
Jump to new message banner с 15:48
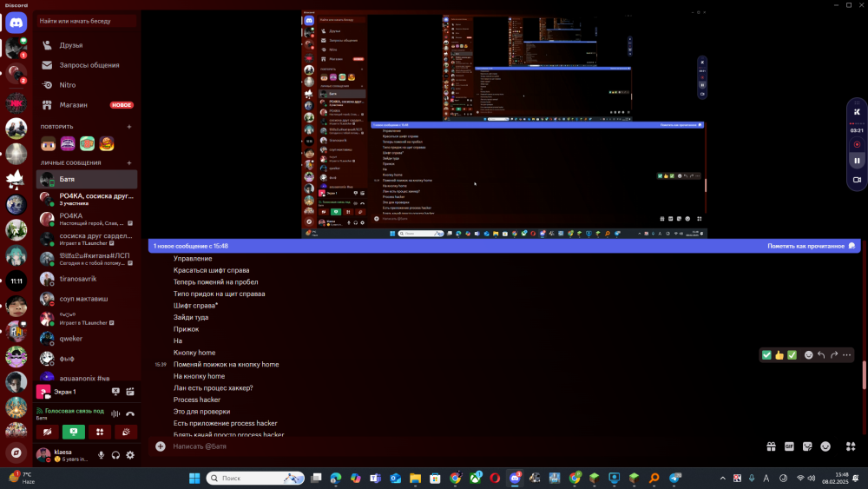click(x=190, y=246)
